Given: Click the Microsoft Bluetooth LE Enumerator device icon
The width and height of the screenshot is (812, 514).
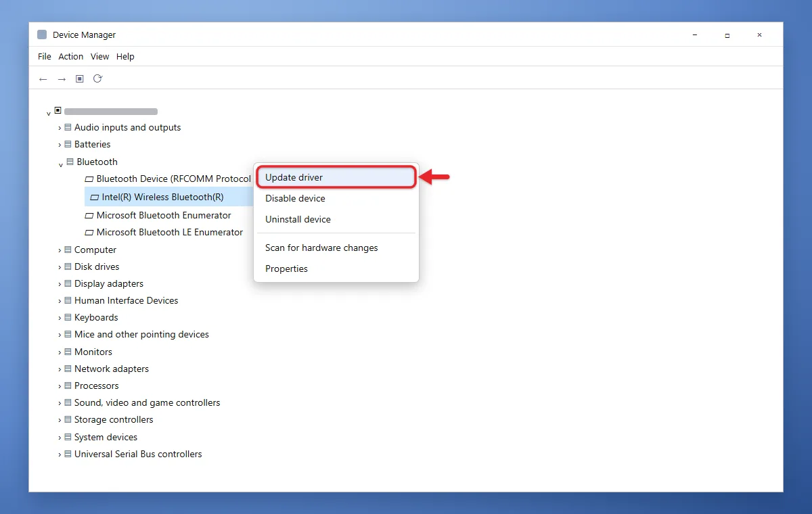Looking at the screenshot, I should click(x=89, y=233).
